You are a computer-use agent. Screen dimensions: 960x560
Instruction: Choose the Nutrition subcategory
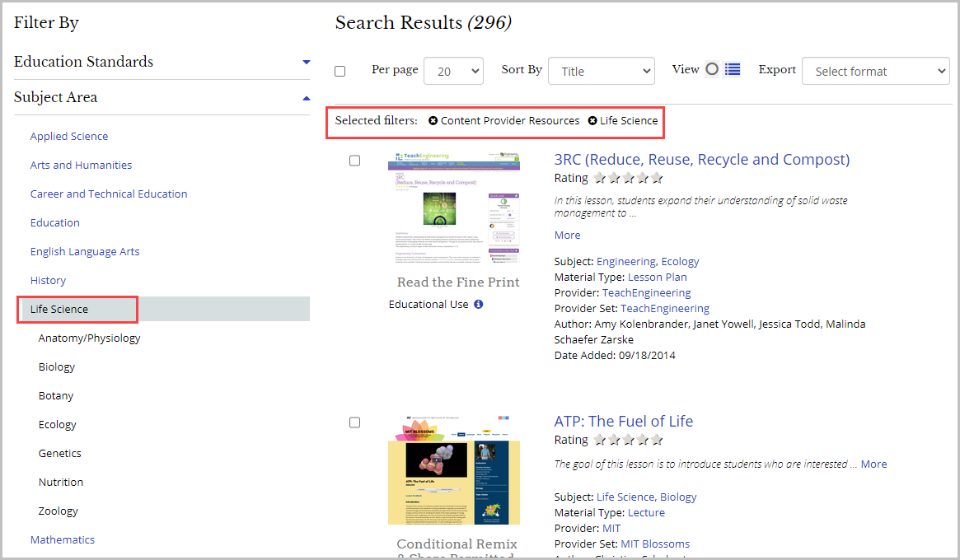(x=61, y=482)
